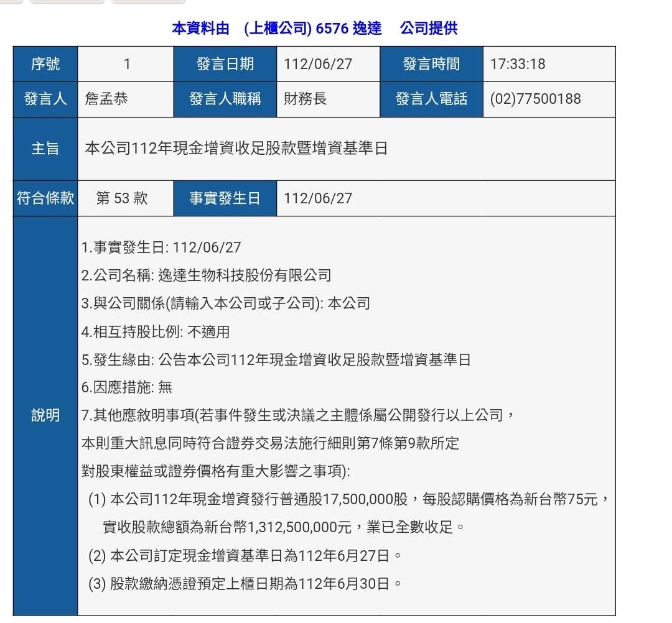The image size is (672, 623).
Task: Click line 2.公司名稱: 逸達生物科技股份有限公司
Action: click(207, 275)
